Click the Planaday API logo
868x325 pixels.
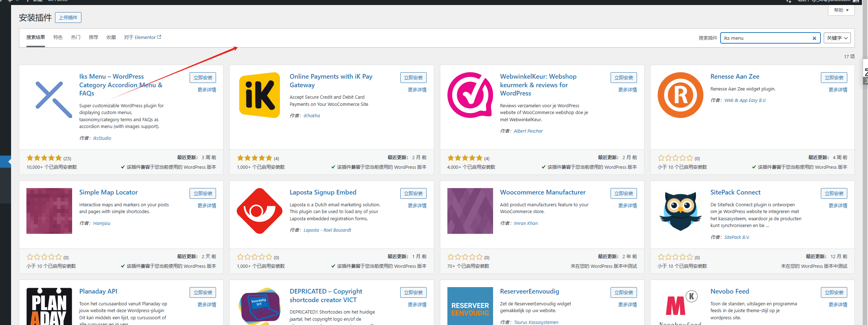pos(49,306)
